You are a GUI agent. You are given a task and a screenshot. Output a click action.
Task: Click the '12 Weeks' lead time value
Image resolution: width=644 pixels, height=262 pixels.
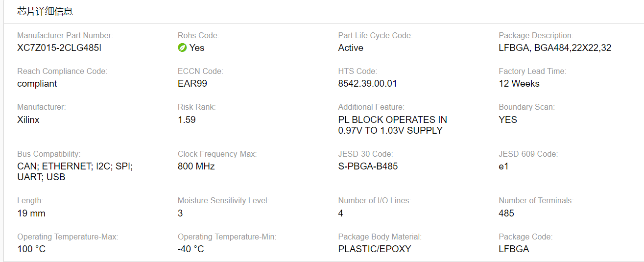click(x=519, y=84)
